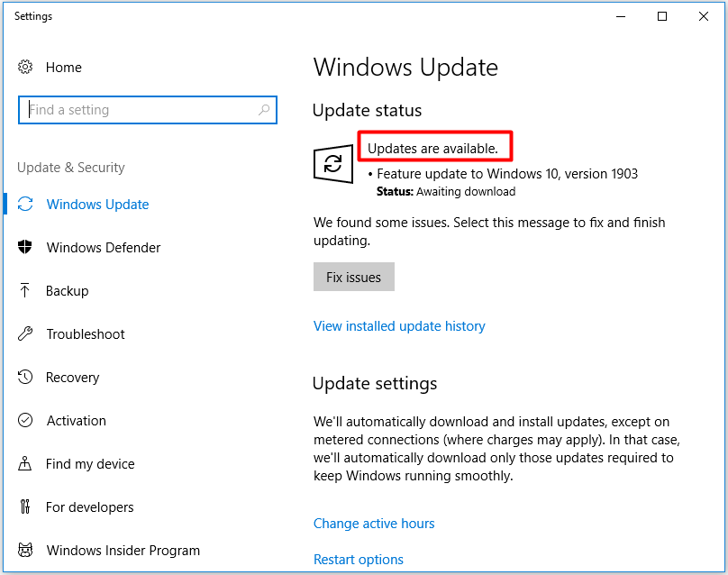Minimize the Settings window
The image size is (728, 575).
coord(621,16)
